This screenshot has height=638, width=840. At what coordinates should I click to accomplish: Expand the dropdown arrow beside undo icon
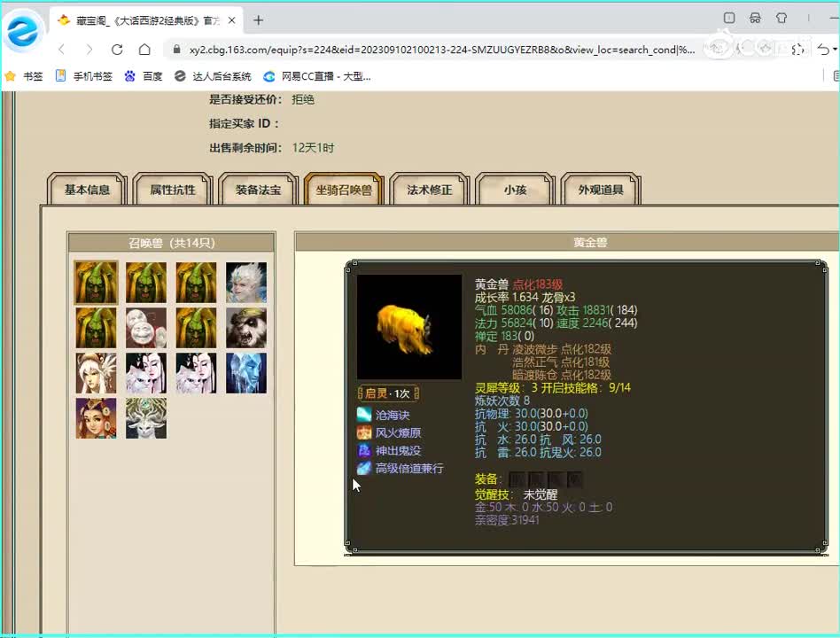836,50
